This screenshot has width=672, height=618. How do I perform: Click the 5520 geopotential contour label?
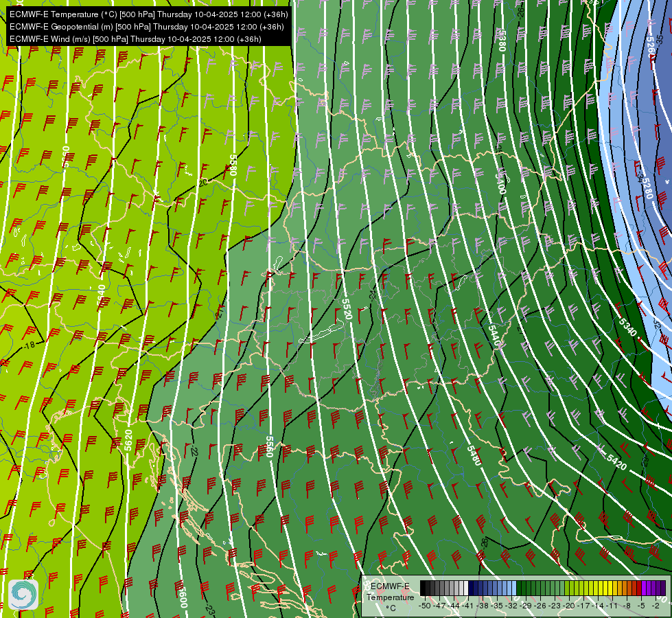(x=347, y=309)
